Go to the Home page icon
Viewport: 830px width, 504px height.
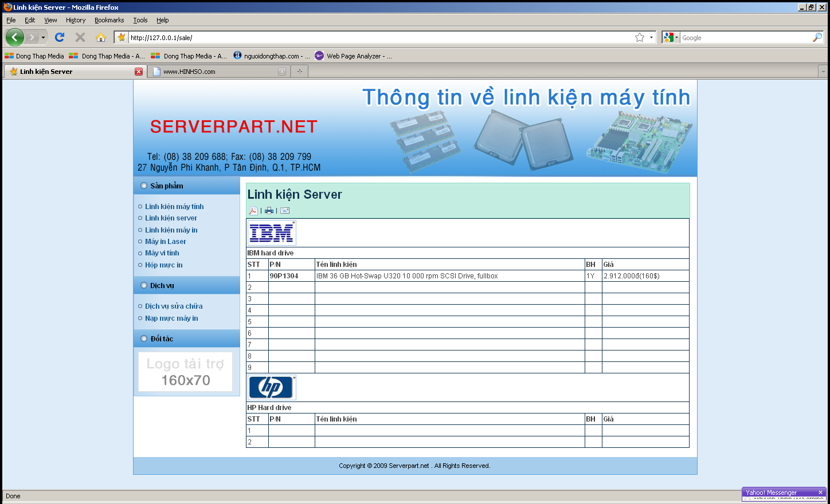coord(101,37)
